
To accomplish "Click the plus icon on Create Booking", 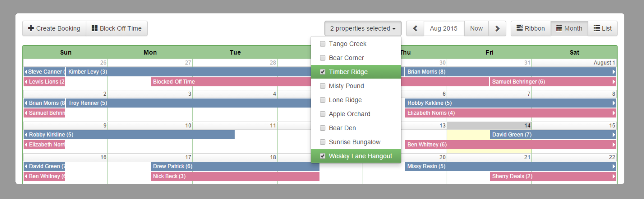I will point(31,28).
